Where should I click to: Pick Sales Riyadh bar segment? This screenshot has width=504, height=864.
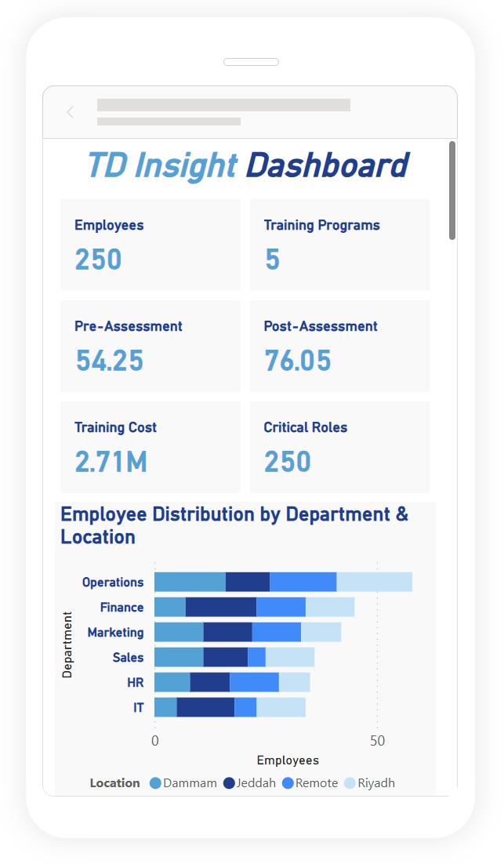click(290, 657)
